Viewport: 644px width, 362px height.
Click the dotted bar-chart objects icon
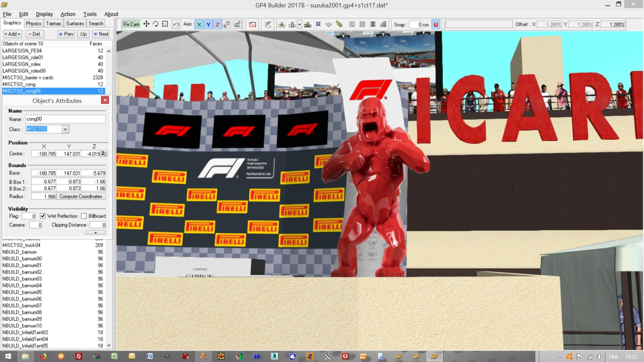(x=282, y=24)
